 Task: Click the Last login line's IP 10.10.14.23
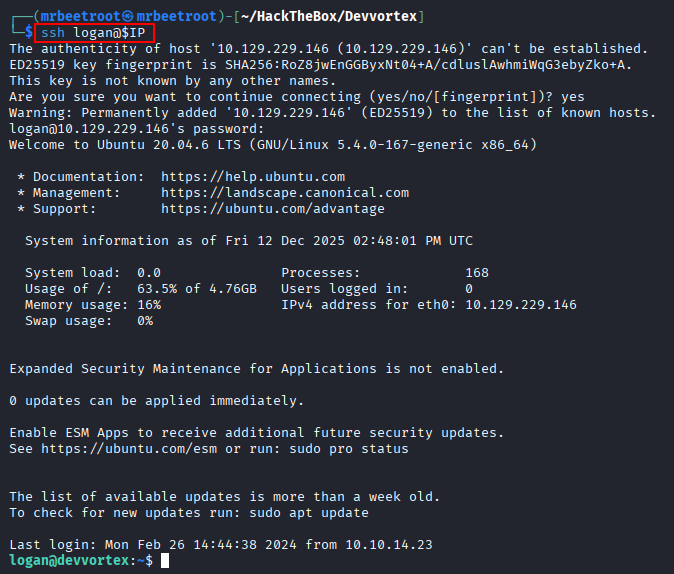click(389, 545)
